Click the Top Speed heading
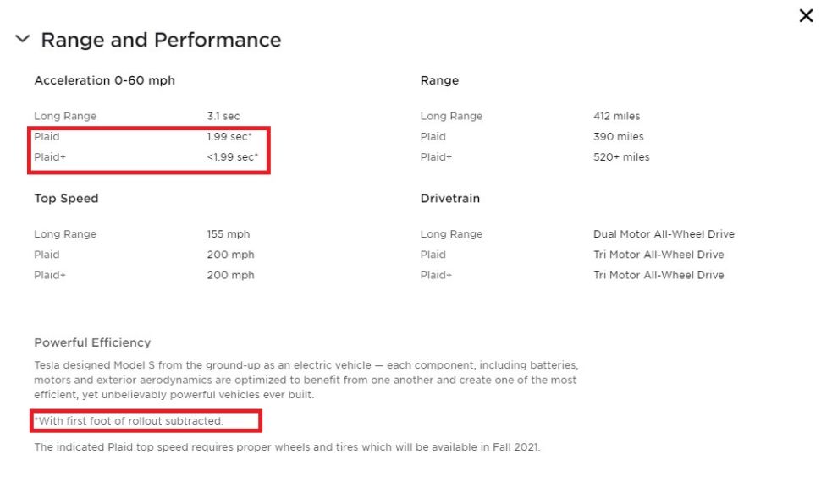Image resolution: width=821 pixels, height=504 pixels. click(67, 199)
